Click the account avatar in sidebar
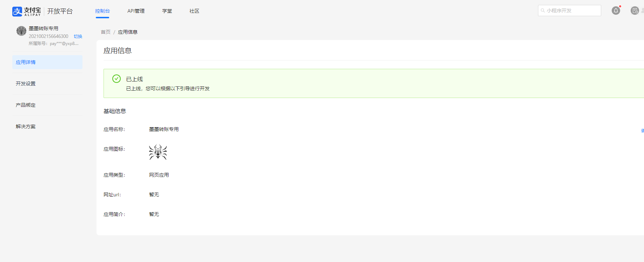 (x=21, y=31)
